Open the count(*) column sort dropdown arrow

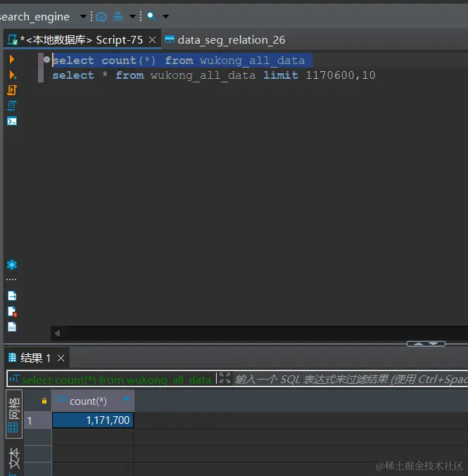(x=127, y=399)
